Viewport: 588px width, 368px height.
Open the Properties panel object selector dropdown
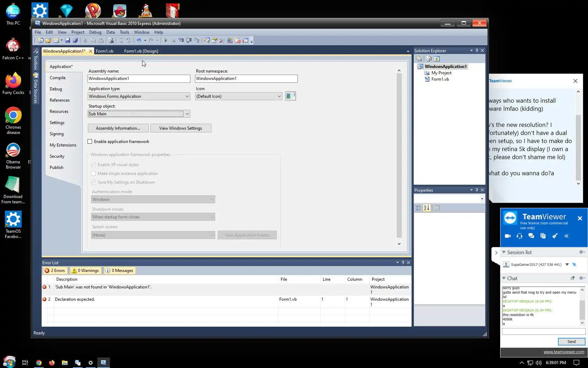(482, 199)
